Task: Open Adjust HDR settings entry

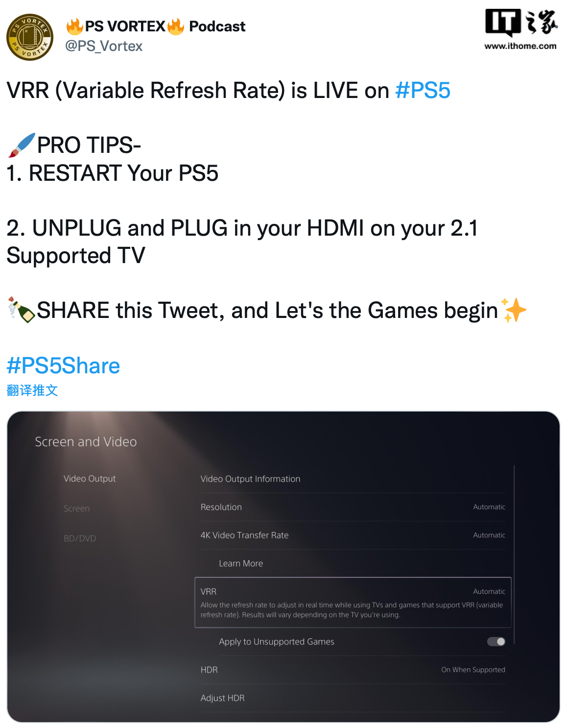Action: click(x=353, y=698)
